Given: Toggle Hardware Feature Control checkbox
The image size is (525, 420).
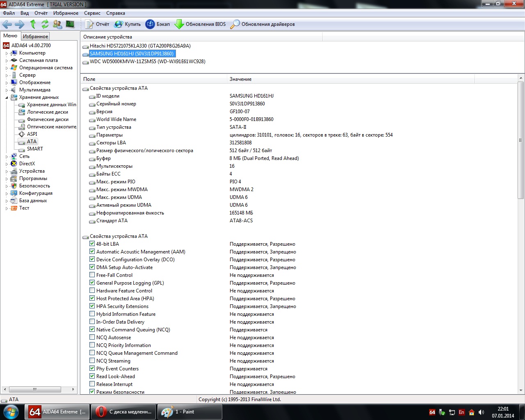Looking at the screenshot, I should point(92,290).
